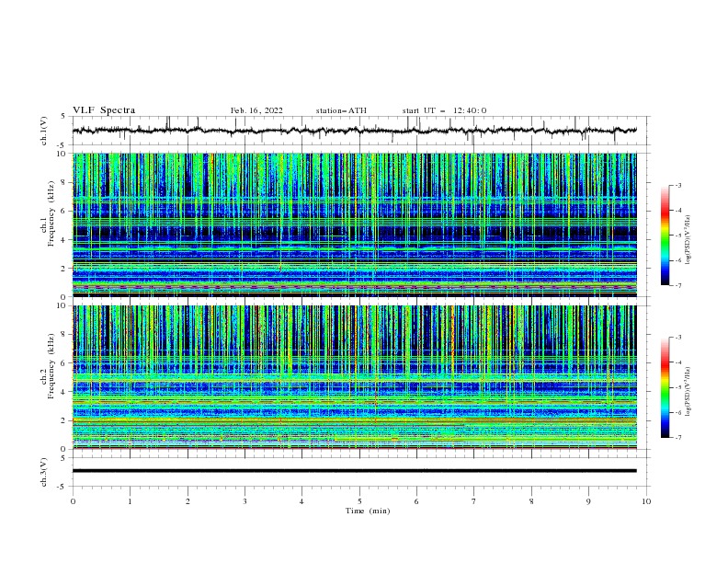Click inside the ch.1 spectrogram panel
The height and width of the screenshot is (563, 728).
(354, 224)
